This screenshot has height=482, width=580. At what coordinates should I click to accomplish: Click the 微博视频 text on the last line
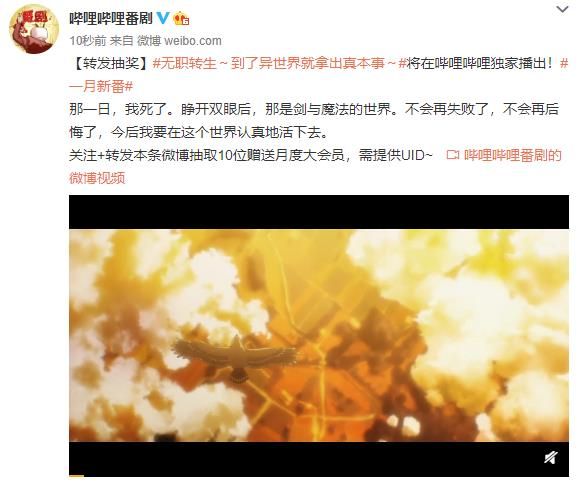click(97, 178)
